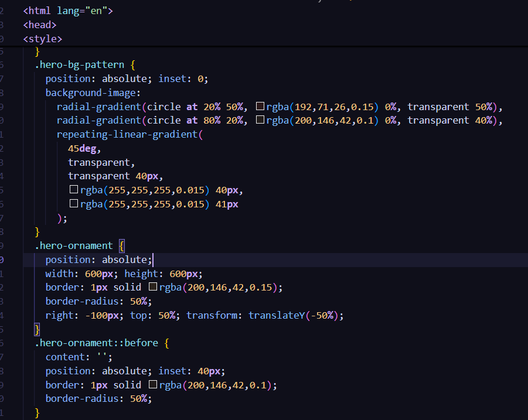Click the sticky <style> header line

pos(42,39)
